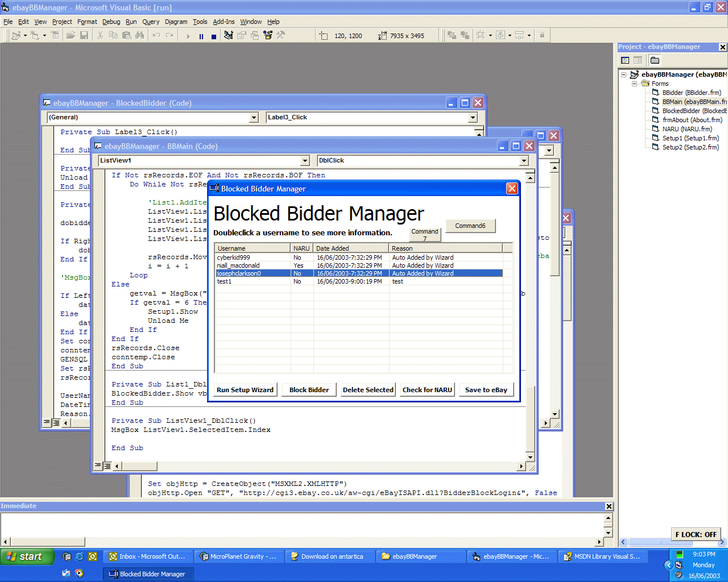The height and width of the screenshot is (582, 728).
Task: Click the Run Setup Wizard button
Action: coord(245,390)
